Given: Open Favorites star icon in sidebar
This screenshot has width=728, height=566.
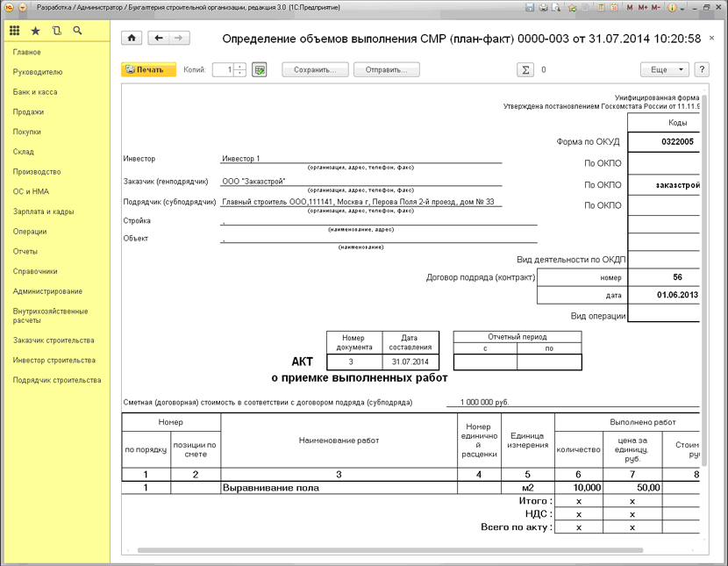Looking at the screenshot, I should pyautogui.click(x=35, y=31).
